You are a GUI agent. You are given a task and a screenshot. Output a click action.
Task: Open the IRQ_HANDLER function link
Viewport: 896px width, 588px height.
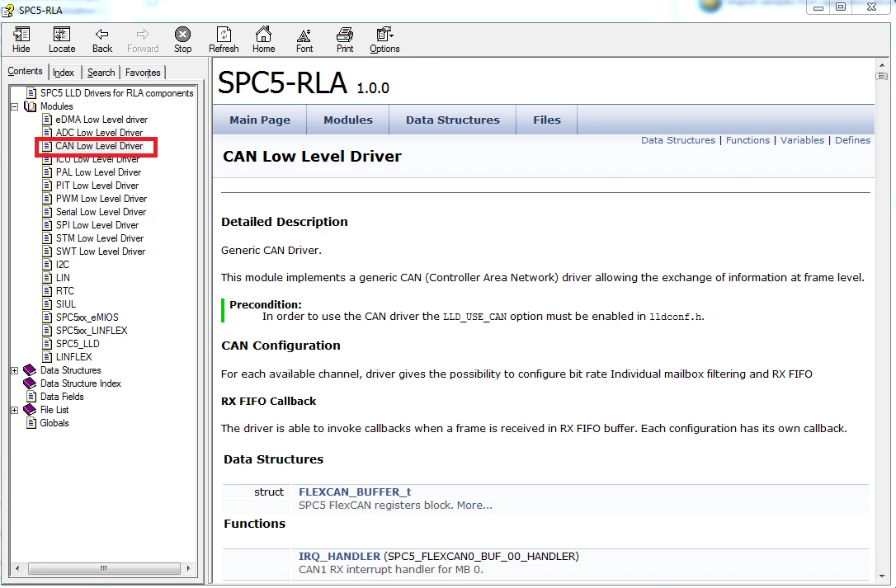click(x=339, y=556)
